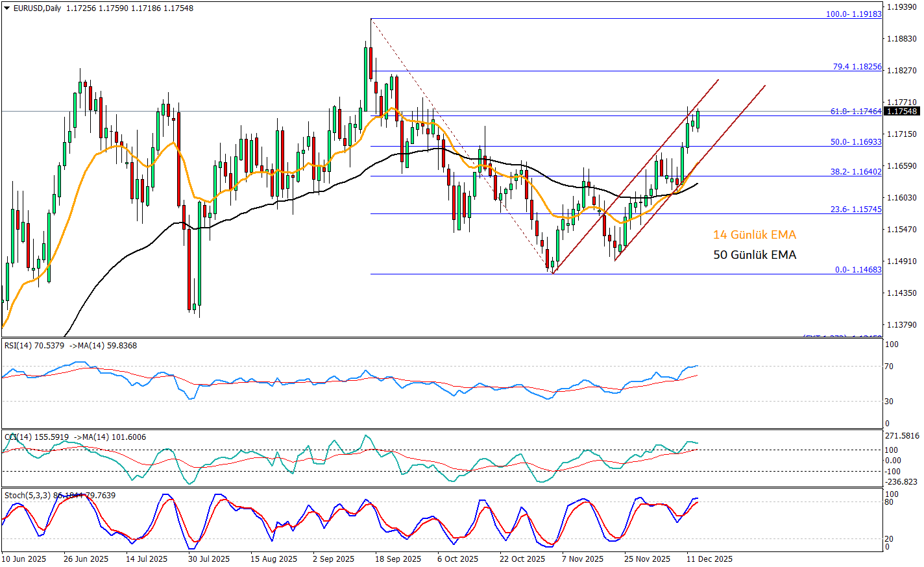
Task: Select the 0.0 Fibonacci label 1.14683
Action: tap(858, 269)
